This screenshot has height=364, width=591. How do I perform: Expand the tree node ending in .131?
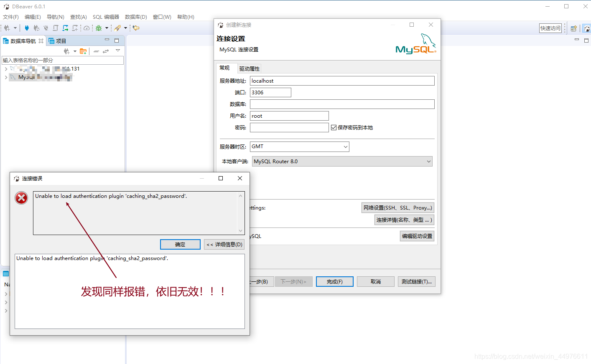tap(6, 69)
